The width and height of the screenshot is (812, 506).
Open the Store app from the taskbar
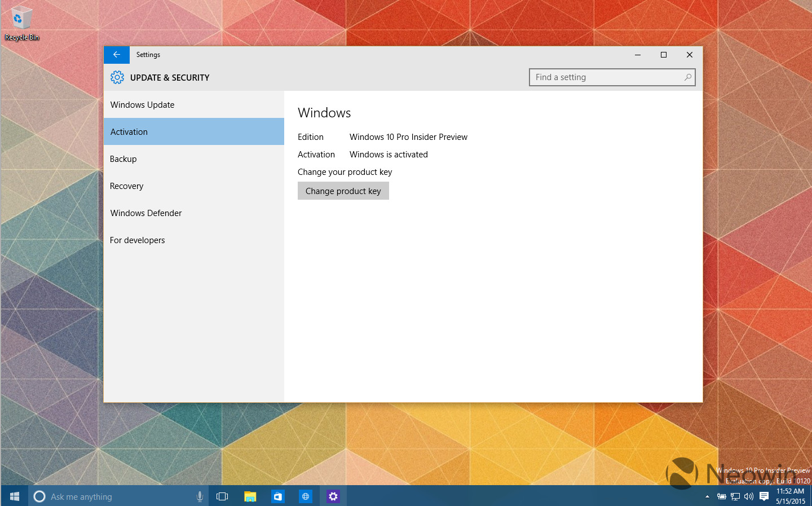click(277, 496)
